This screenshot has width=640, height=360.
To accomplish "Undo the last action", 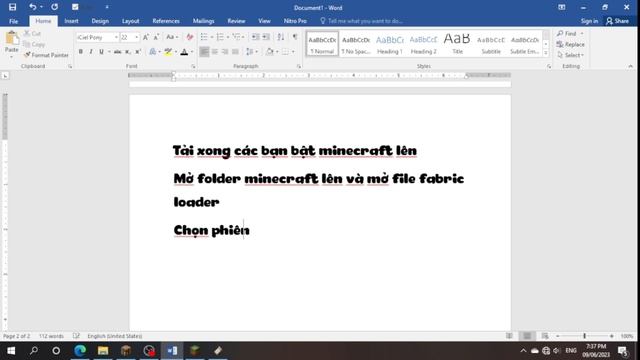I will (x=33, y=7).
